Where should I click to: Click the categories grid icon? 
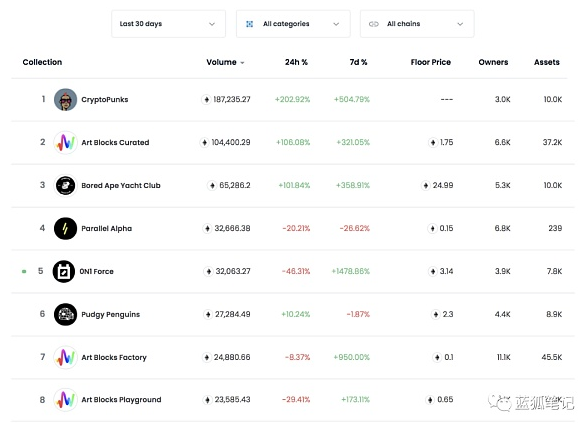[x=249, y=24]
